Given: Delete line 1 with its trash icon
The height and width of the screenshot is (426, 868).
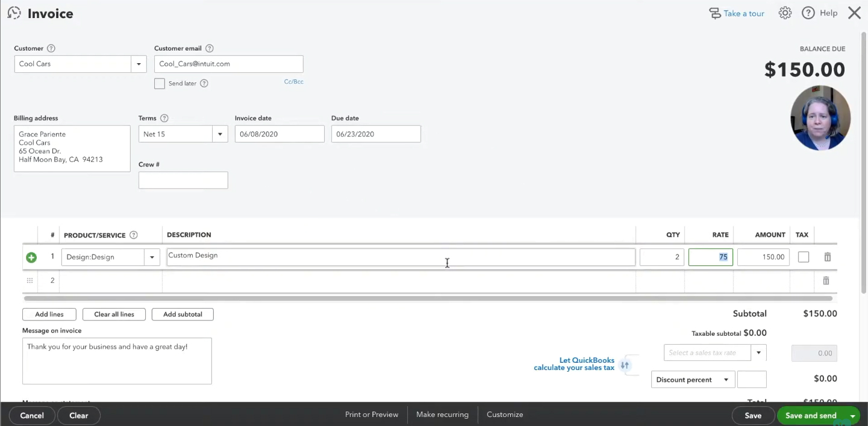Looking at the screenshot, I should (x=828, y=257).
